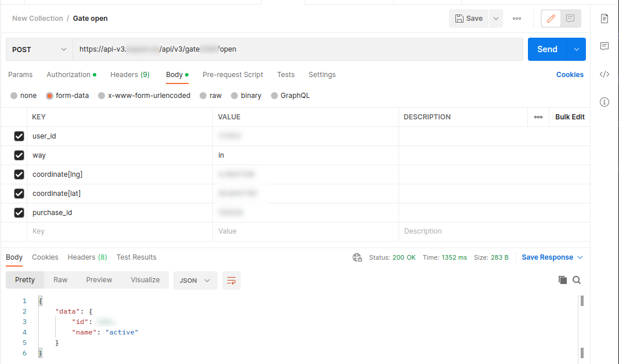The width and height of the screenshot is (619, 364).
Task: Uncheck the purchase_id row checkbox
Action: pos(19,213)
